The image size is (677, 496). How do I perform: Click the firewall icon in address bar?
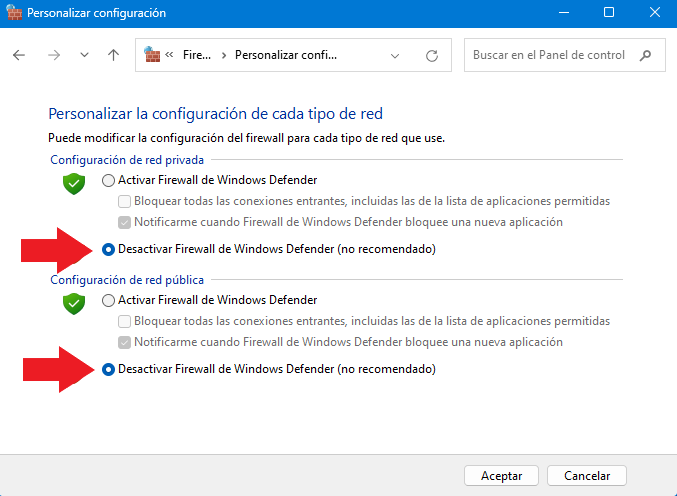tap(152, 55)
